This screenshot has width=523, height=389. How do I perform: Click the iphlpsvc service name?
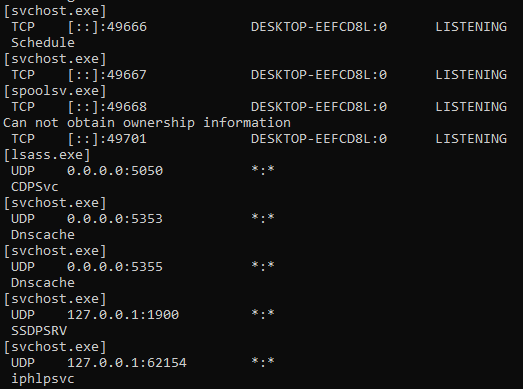pyautogui.click(x=43, y=379)
